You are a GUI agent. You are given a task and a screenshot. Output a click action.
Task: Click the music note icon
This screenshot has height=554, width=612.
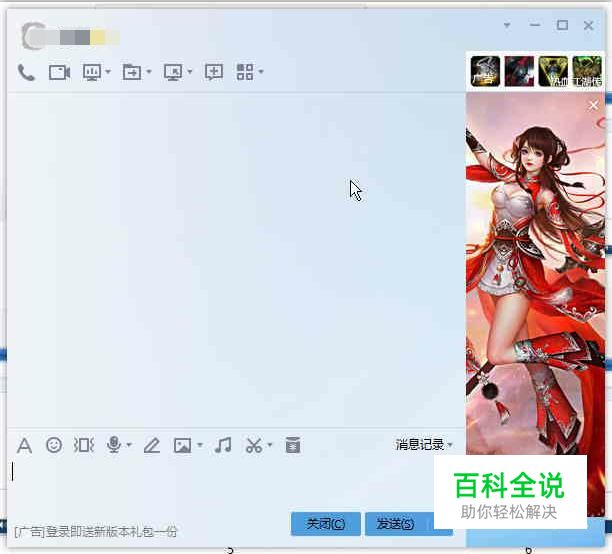click(x=223, y=445)
